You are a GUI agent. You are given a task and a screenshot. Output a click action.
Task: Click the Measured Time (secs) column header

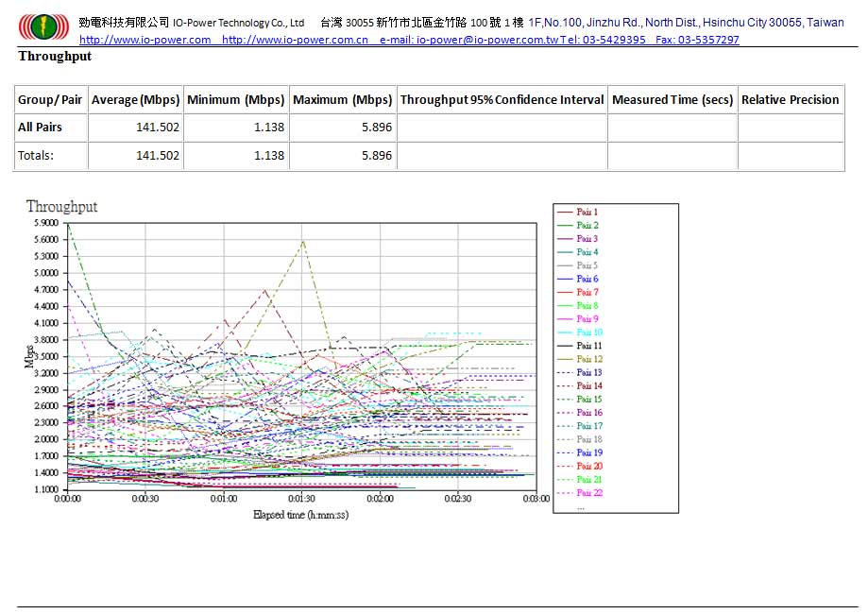coord(672,100)
